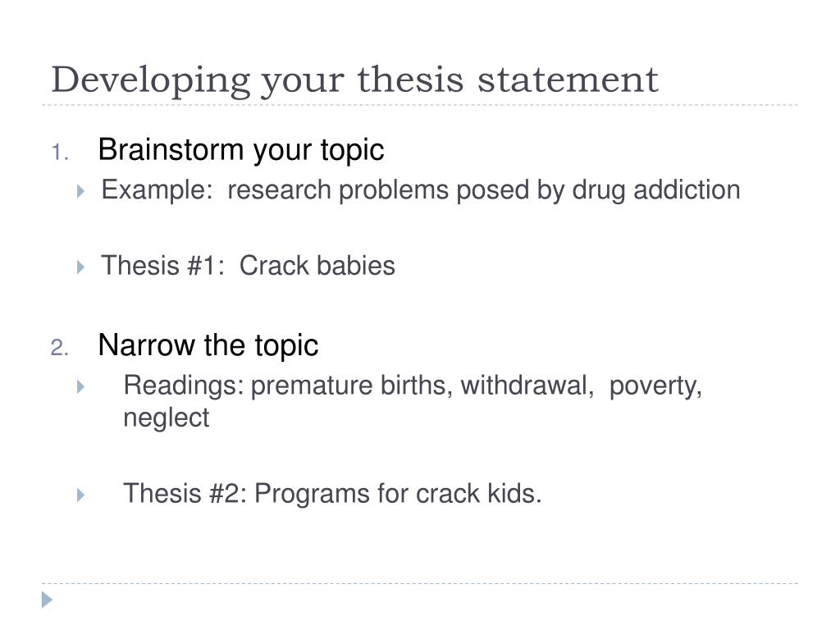The height and width of the screenshot is (630, 840).
Task: Click the dotted divider line under the title
Action: click(x=420, y=105)
